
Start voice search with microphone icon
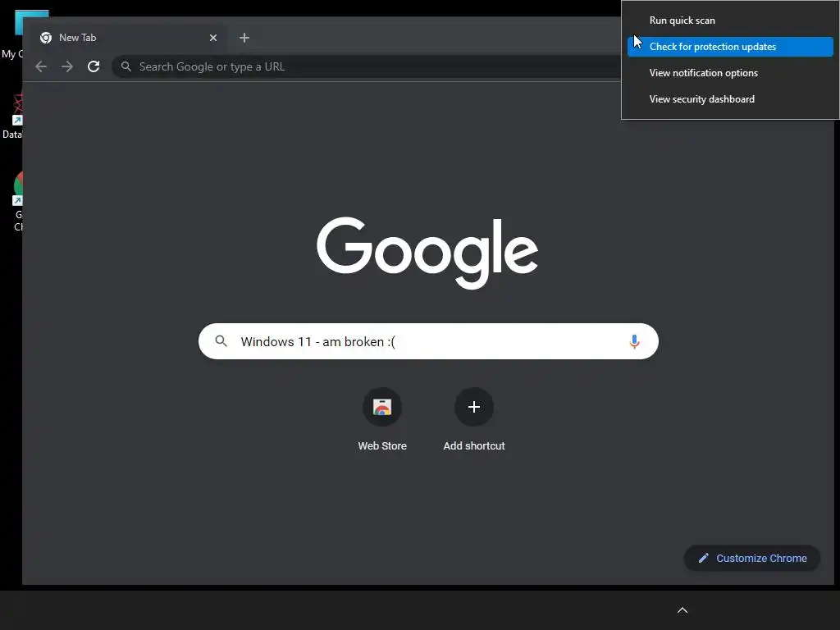click(634, 341)
